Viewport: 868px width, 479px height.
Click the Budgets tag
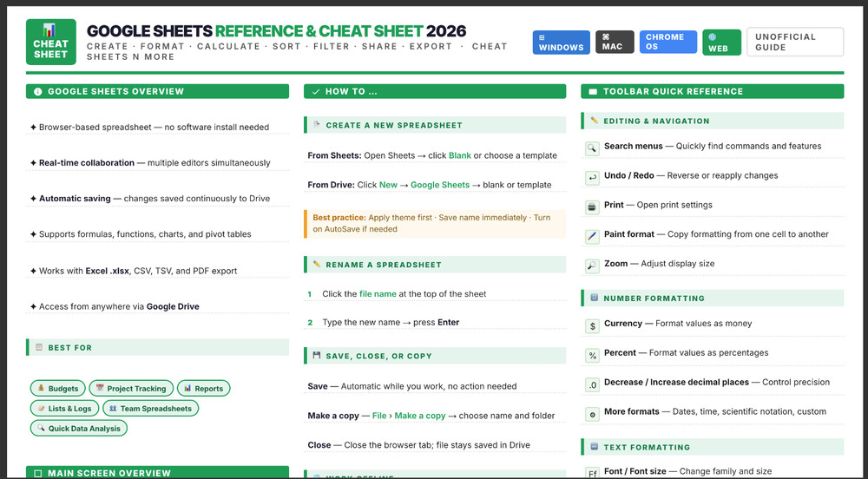[x=58, y=388]
